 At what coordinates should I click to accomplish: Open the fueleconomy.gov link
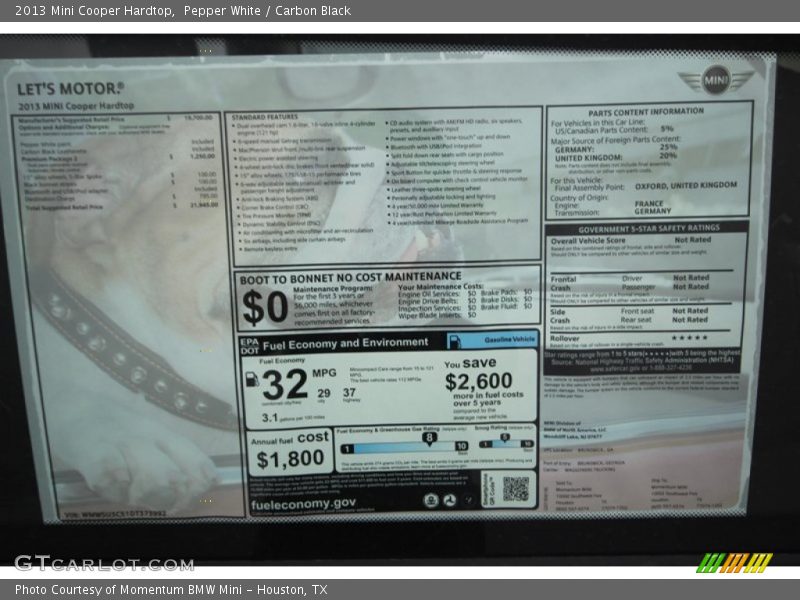pos(303,504)
